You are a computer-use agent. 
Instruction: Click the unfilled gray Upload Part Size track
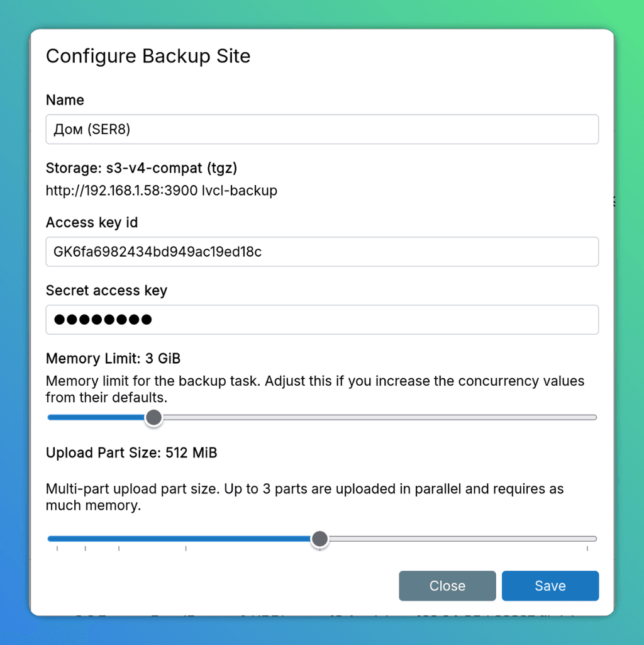(459, 539)
